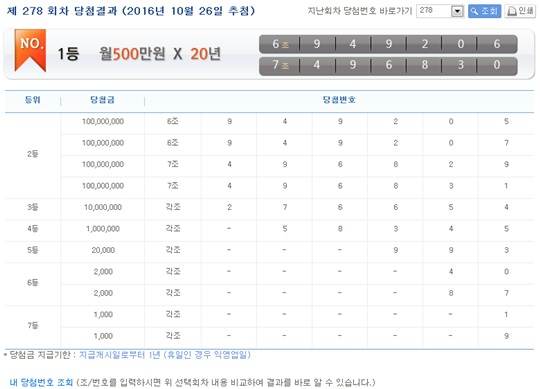Click the orange NO. ribbon badge
This screenshot has height=389, width=540.
(30, 51)
